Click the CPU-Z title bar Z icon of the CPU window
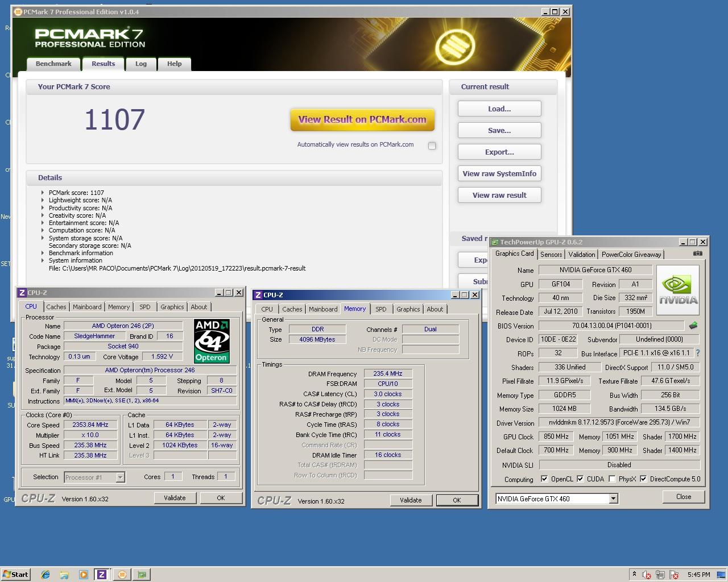Screen dimensions: 728x582 pyautogui.click(x=22, y=293)
